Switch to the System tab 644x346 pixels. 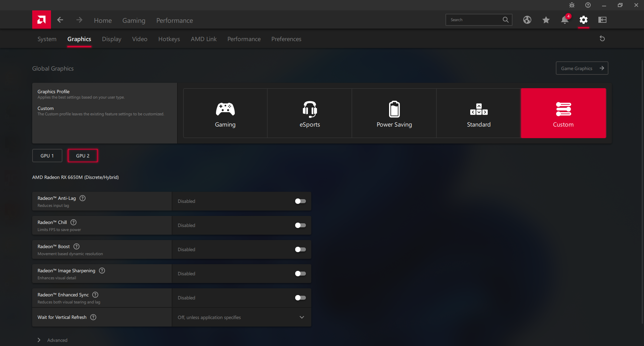coord(47,39)
